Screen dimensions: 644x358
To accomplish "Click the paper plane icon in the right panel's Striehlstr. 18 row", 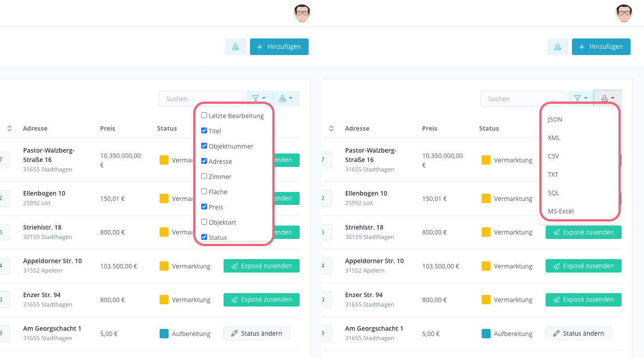I will [556, 233].
